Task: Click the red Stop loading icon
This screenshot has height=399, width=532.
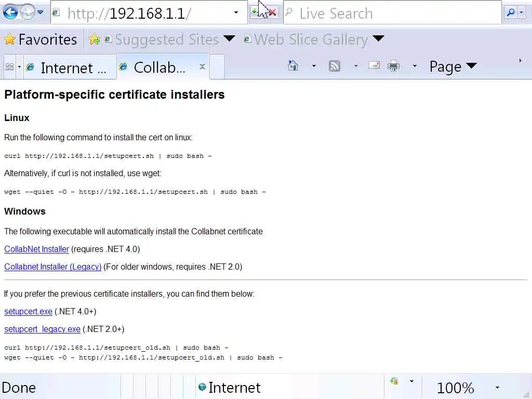Action: coord(272,12)
